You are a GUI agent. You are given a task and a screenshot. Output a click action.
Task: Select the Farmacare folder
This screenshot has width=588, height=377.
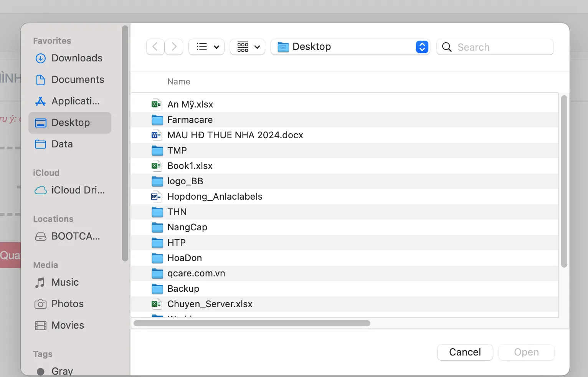(x=190, y=120)
